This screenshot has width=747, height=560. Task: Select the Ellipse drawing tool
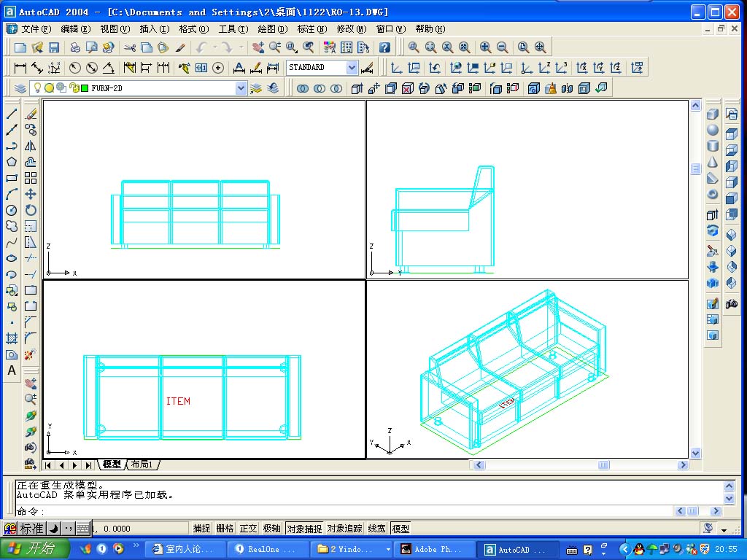tap(12, 259)
